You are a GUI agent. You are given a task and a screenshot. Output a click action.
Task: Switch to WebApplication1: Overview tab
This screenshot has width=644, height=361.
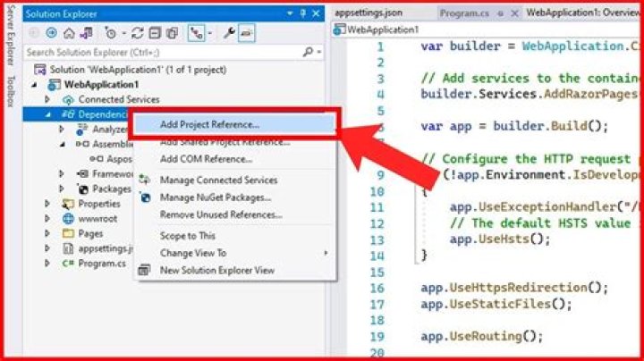[582, 13]
